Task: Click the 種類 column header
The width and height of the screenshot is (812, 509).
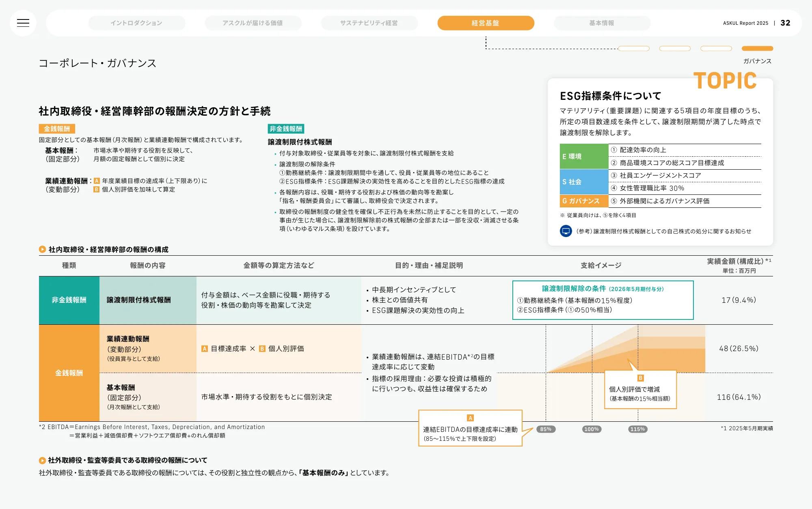Action: [x=69, y=265]
